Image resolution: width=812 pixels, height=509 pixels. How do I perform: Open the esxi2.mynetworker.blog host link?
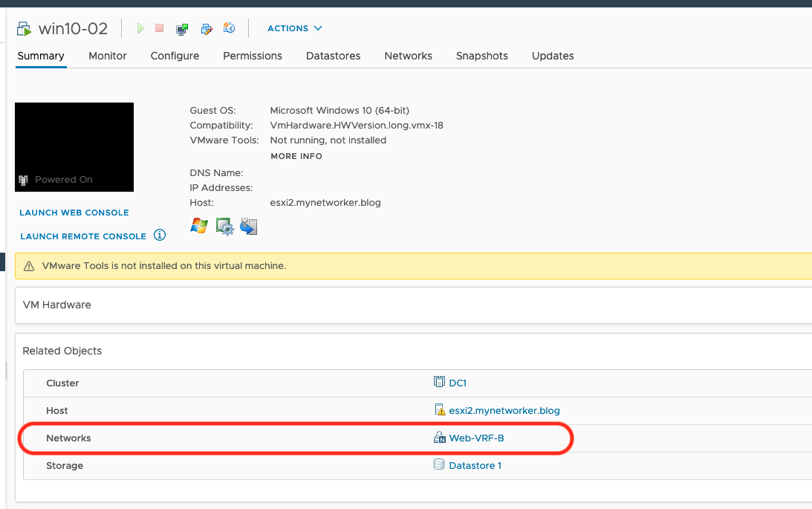point(504,410)
